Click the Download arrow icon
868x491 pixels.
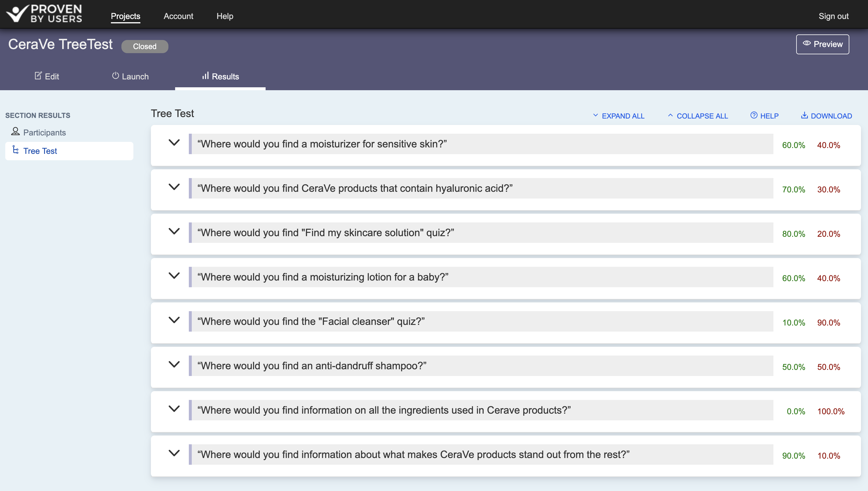click(804, 115)
